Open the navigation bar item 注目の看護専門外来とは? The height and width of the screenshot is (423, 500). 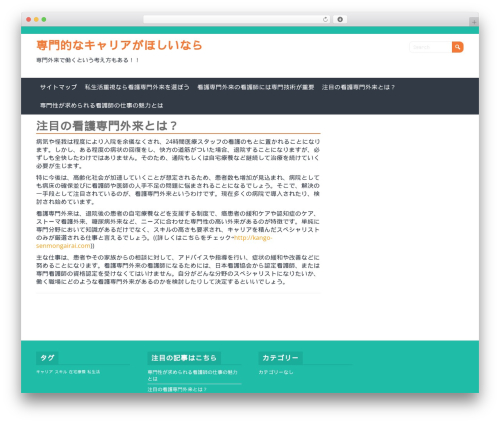pos(358,87)
